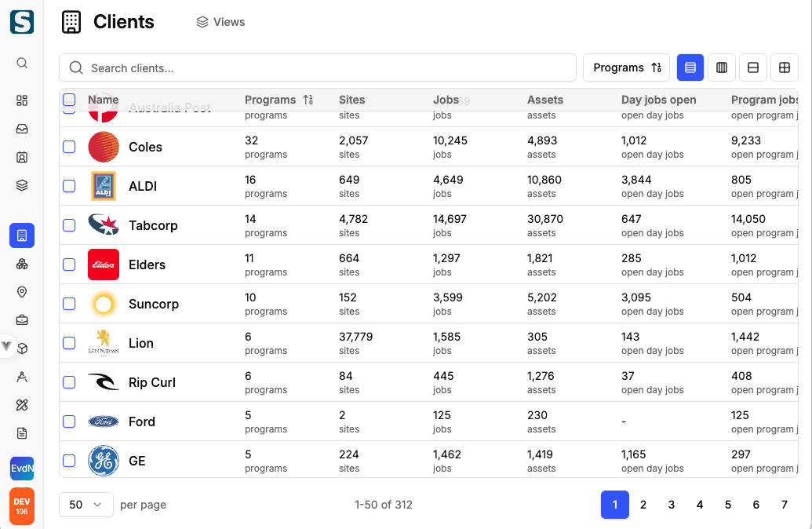Go to page 3 of results
The width and height of the screenshot is (812, 529).
(672, 505)
